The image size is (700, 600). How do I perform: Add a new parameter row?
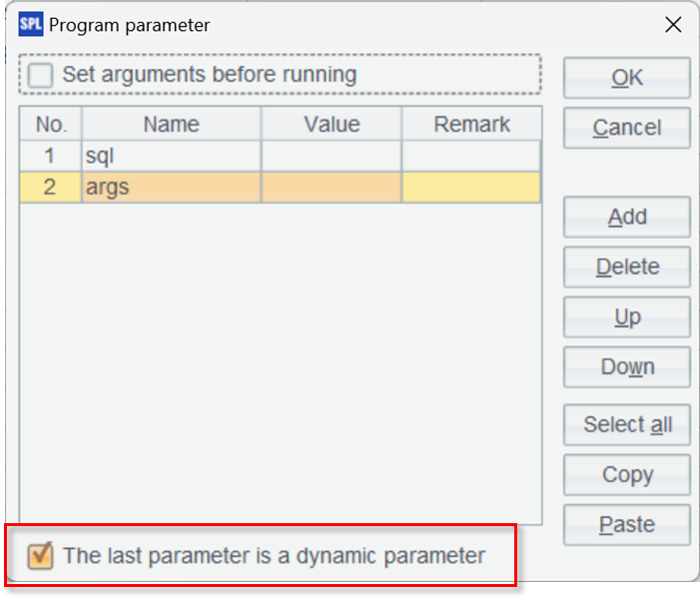pos(626,218)
